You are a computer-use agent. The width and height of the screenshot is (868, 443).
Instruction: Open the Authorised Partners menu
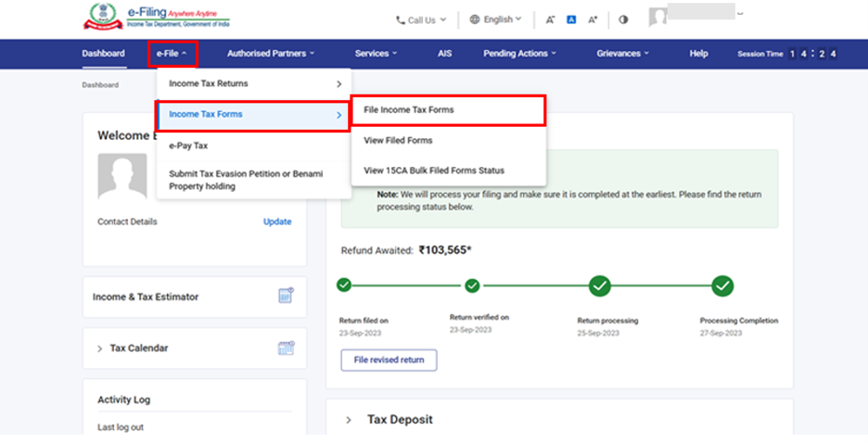pos(270,54)
